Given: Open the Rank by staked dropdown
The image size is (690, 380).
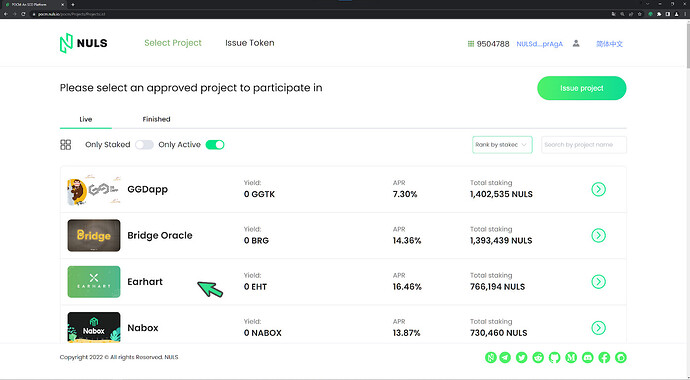Looking at the screenshot, I should [x=502, y=145].
